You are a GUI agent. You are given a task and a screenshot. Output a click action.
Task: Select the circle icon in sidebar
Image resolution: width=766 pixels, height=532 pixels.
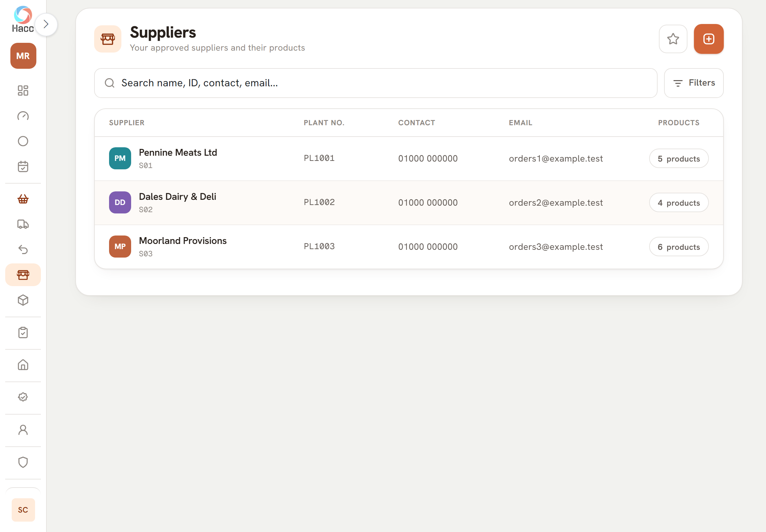(23, 141)
